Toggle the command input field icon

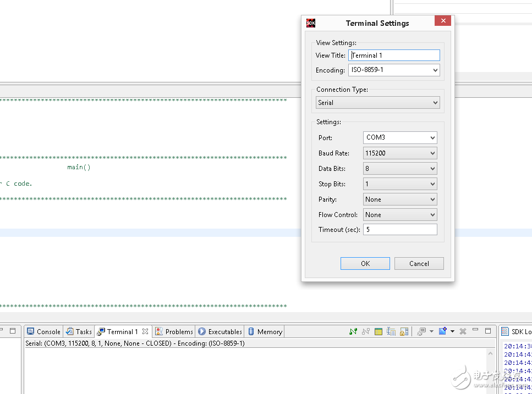391,331
